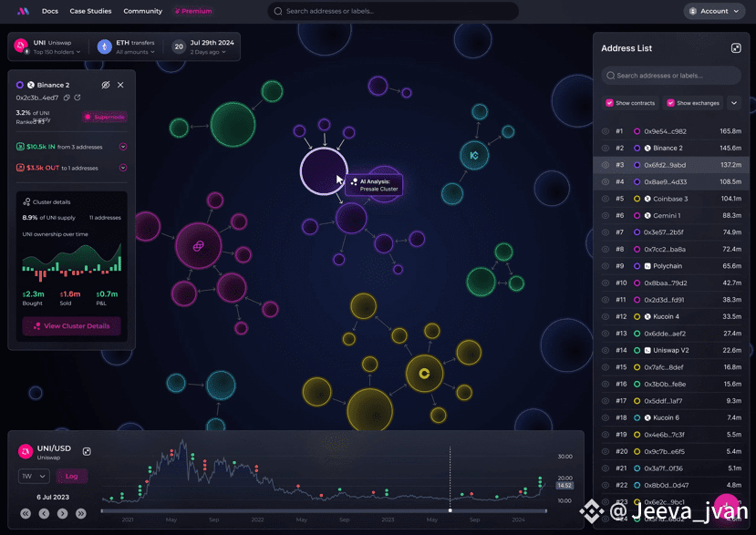
Task: Open Case Studies page
Action: 90,11
